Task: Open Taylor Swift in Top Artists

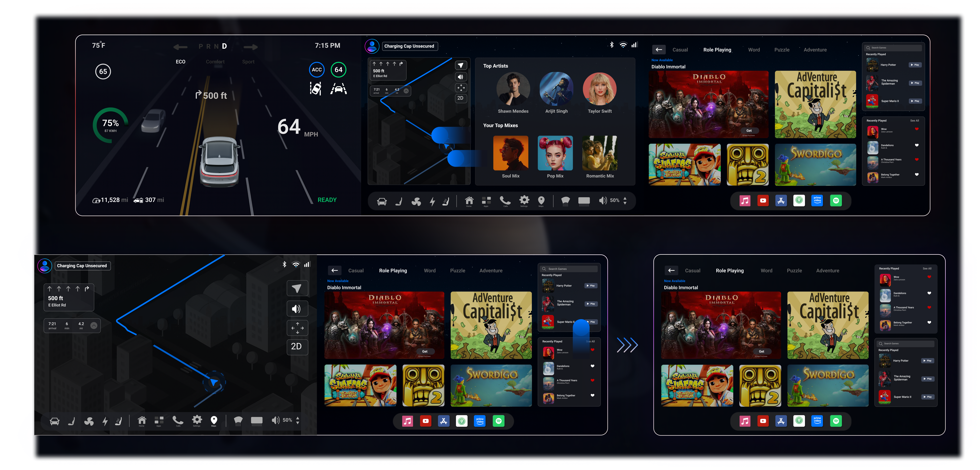Action: tap(600, 89)
